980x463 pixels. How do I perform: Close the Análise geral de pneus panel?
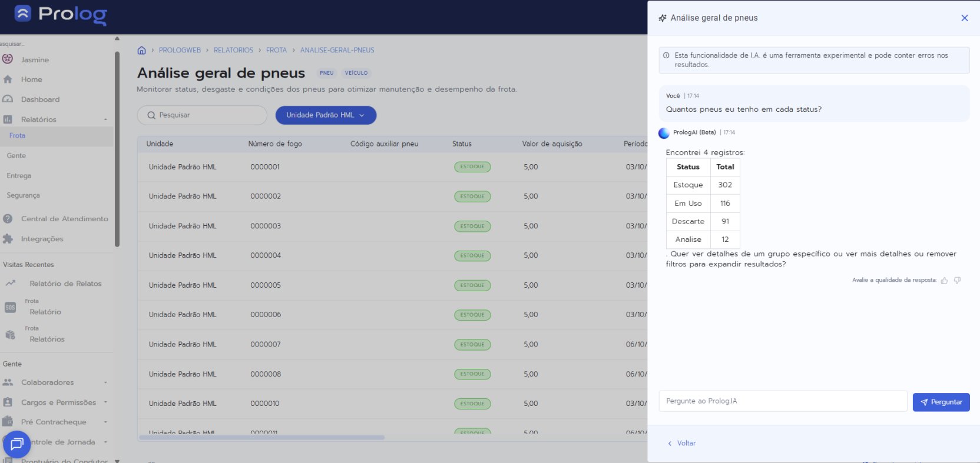[964, 18]
